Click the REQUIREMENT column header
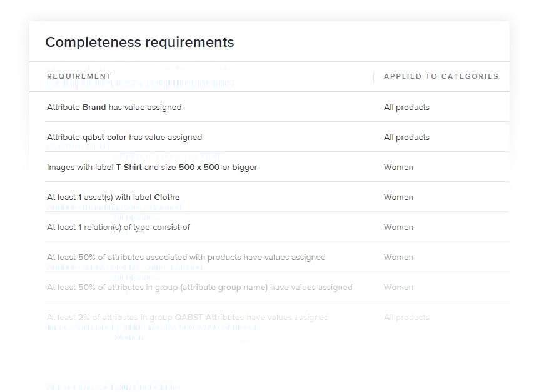This screenshot has width=539, height=392. click(x=79, y=76)
